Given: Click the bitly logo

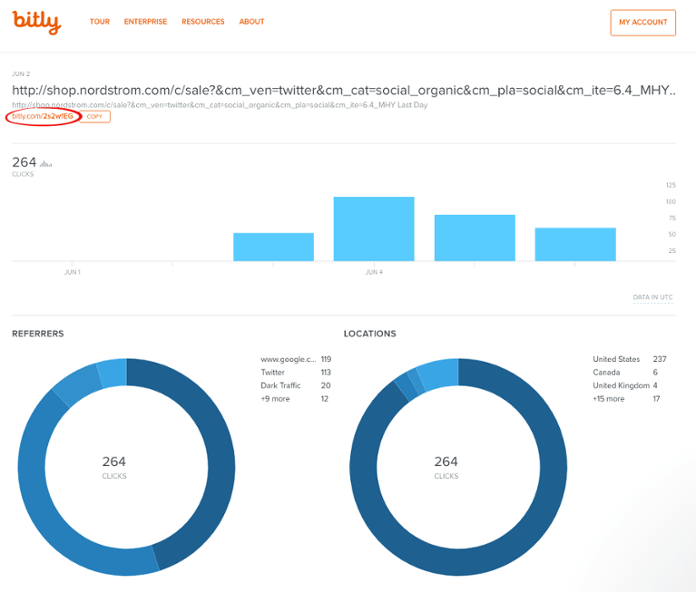Looking at the screenshot, I should tap(36, 22).
